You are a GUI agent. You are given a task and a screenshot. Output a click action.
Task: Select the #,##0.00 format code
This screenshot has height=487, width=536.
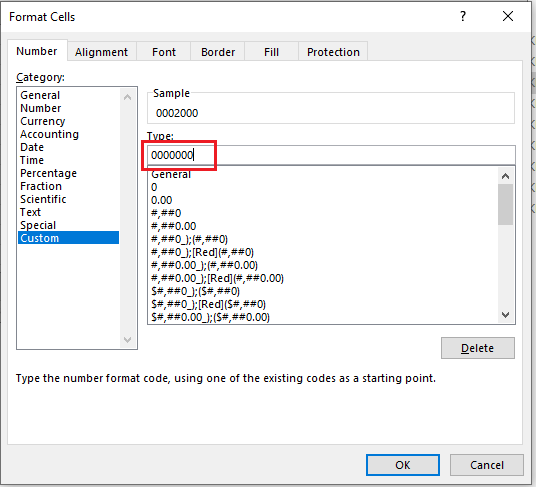pos(174,226)
